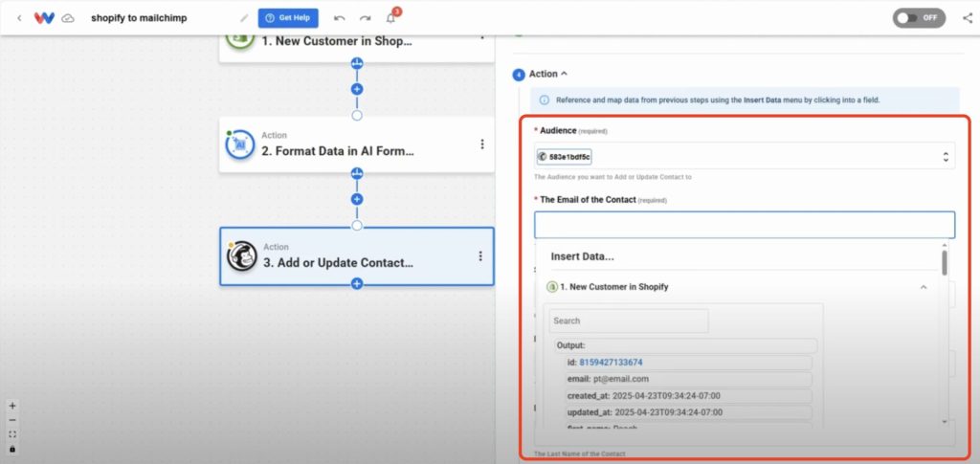Viewport: 980px width, 464px height.
Task: Click the info icon in the hint banner
Action: coord(545,99)
